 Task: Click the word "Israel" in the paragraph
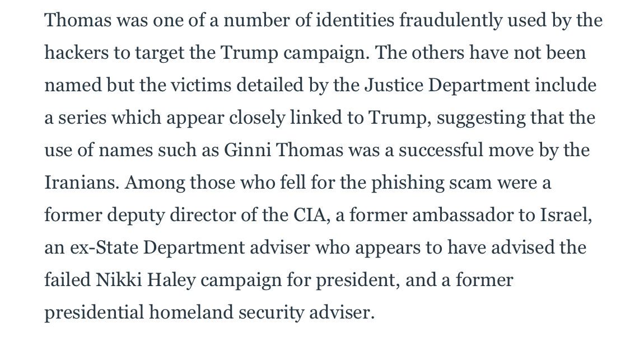tap(566, 215)
